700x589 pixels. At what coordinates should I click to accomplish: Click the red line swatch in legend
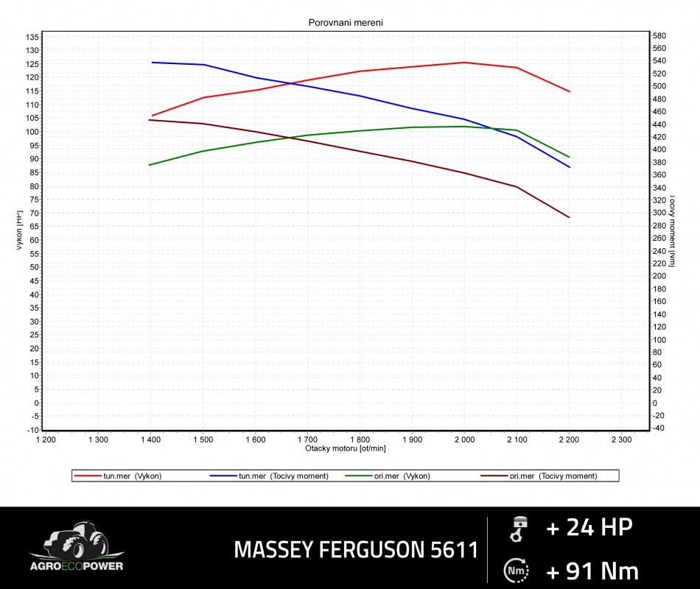(x=88, y=476)
